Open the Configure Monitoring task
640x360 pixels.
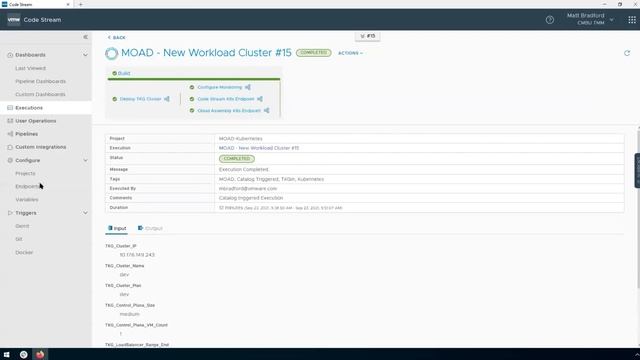[x=220, y=87]
